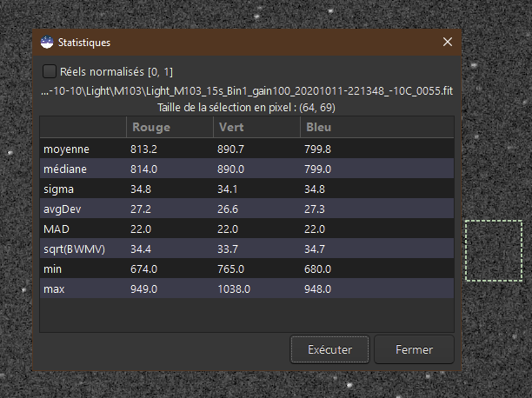Click the Bleu médiane value 799.0

point(316,168)
